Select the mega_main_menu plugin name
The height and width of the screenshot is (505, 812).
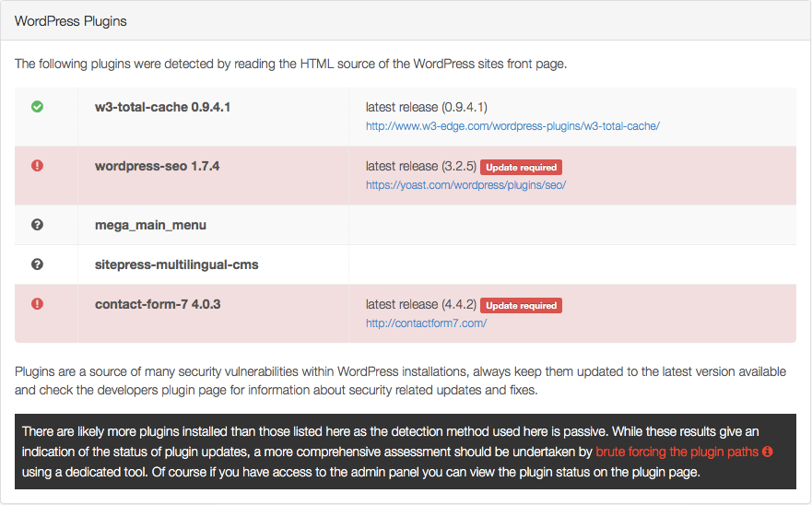[150, 225]
